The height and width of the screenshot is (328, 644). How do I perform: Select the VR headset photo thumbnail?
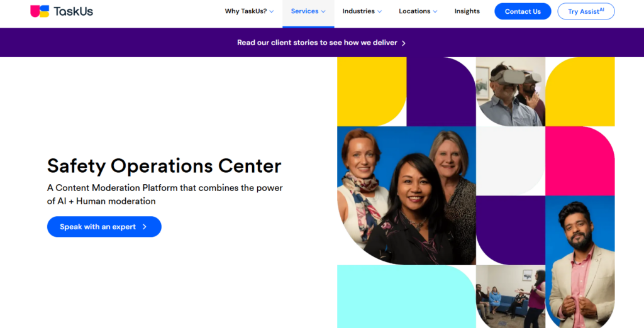click(510, 92)
